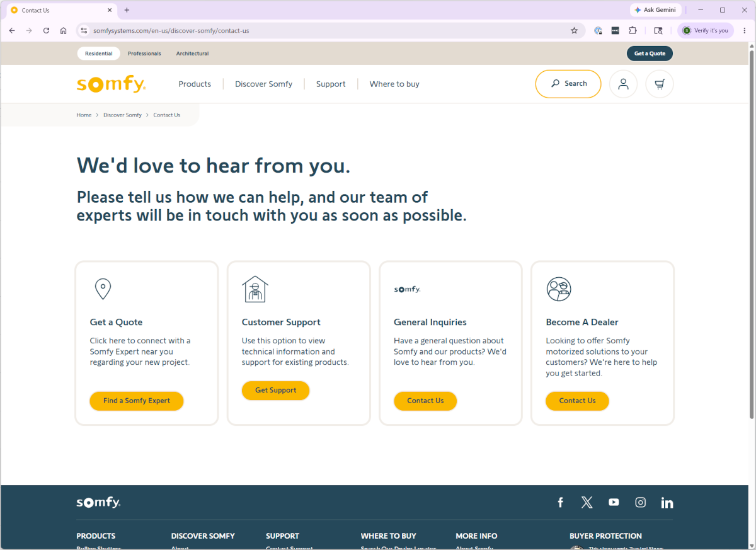Image resolution: width=756 pixels, height=550 pixels.
Task: Click the house technician icon in Customer Support card
Action: coord(255,289)
